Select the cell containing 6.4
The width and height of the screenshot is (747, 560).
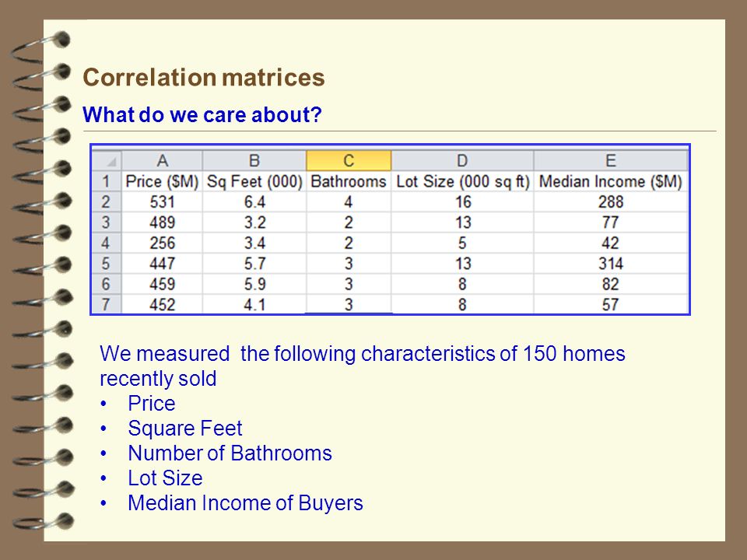254,202
